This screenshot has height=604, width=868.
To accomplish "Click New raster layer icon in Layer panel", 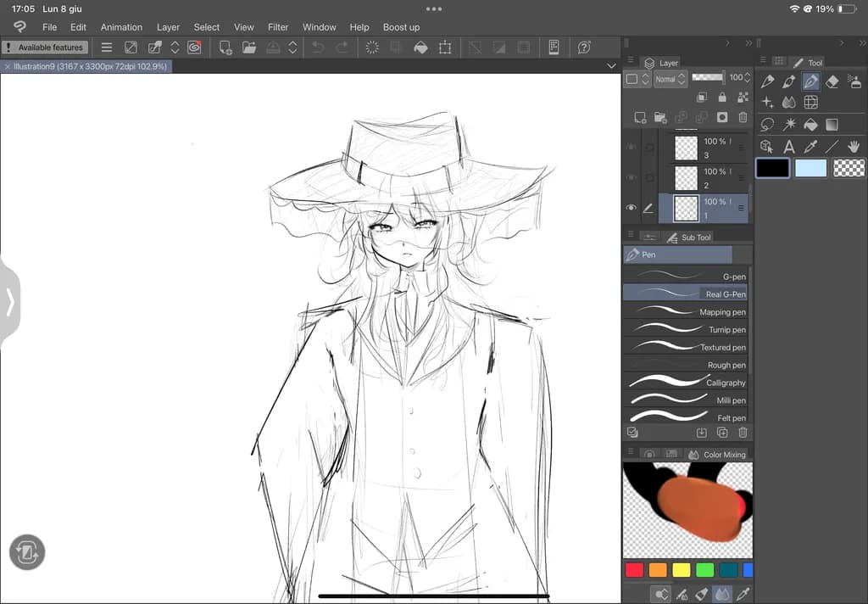I will click(640, 117).
